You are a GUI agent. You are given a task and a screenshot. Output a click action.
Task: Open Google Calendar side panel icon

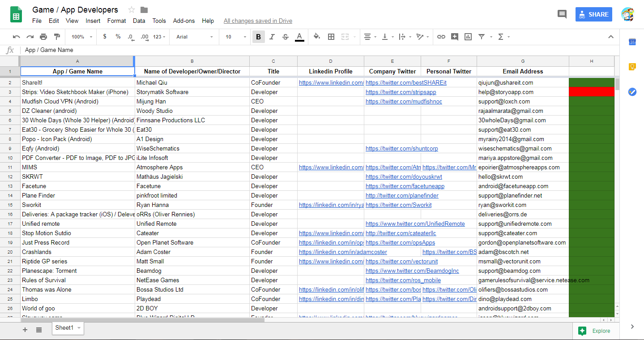(632, 42)
